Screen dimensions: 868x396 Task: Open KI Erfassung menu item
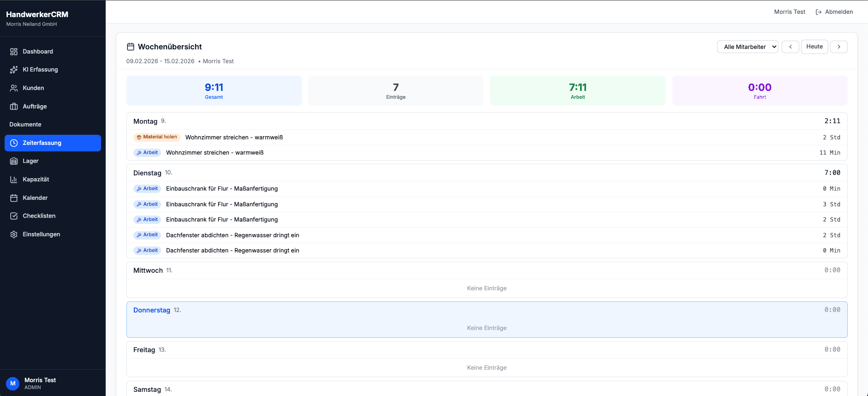click(53, 70)
